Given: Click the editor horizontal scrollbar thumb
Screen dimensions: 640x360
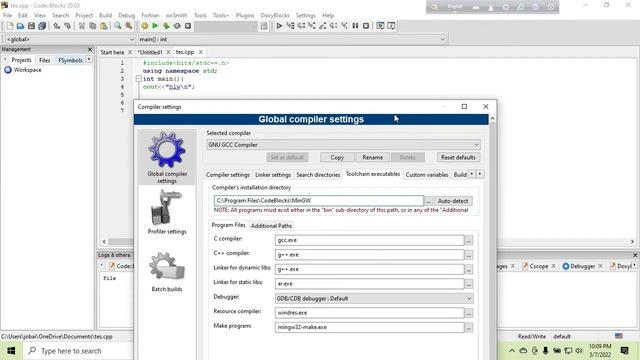Looking at the screenshot, I should click(x=121, y=242).
